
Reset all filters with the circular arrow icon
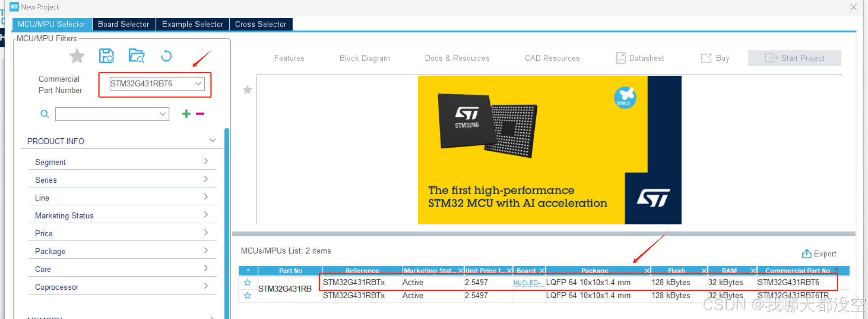(166, 56)
